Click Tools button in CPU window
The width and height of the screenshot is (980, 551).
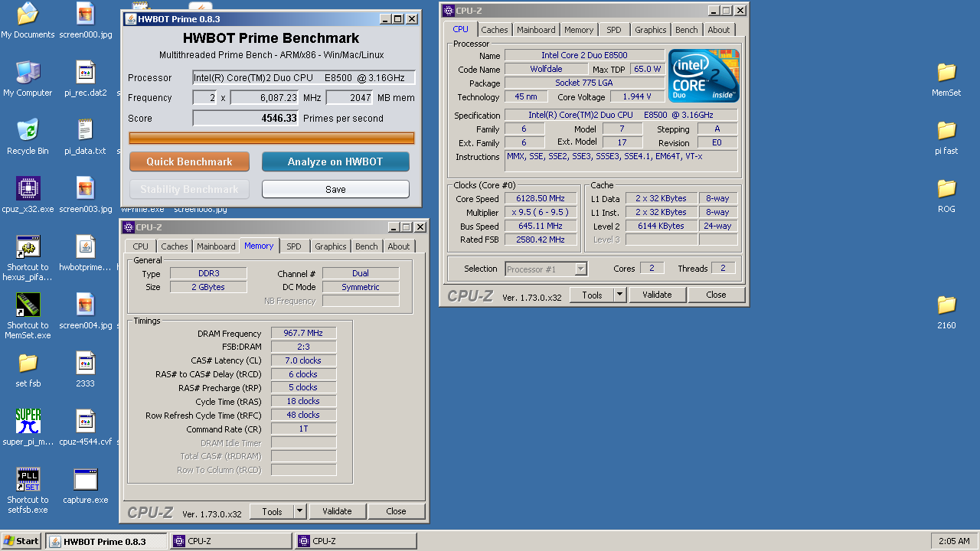[592, 295]
